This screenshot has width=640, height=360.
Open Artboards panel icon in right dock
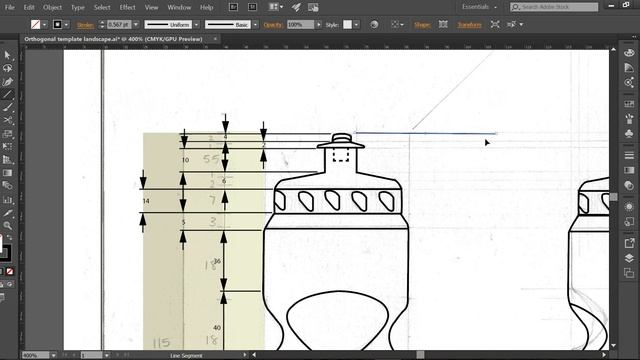pos(629,273)
